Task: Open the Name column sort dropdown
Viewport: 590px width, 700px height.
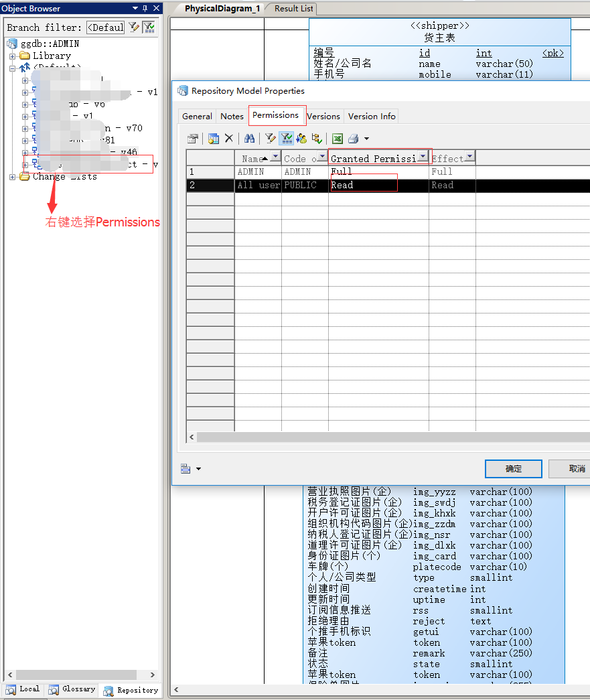Action: pyautogui.click(x=275, y=157)
